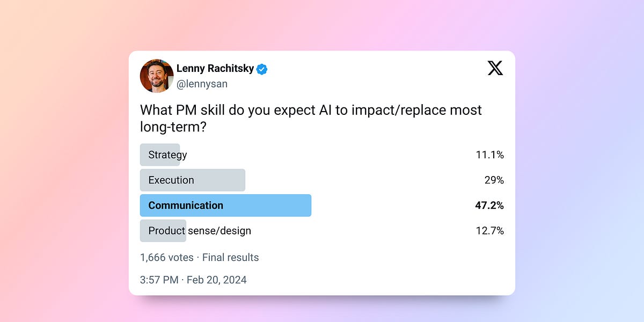Click the Lenny Rachitsky display name

[x=215, y=69]
